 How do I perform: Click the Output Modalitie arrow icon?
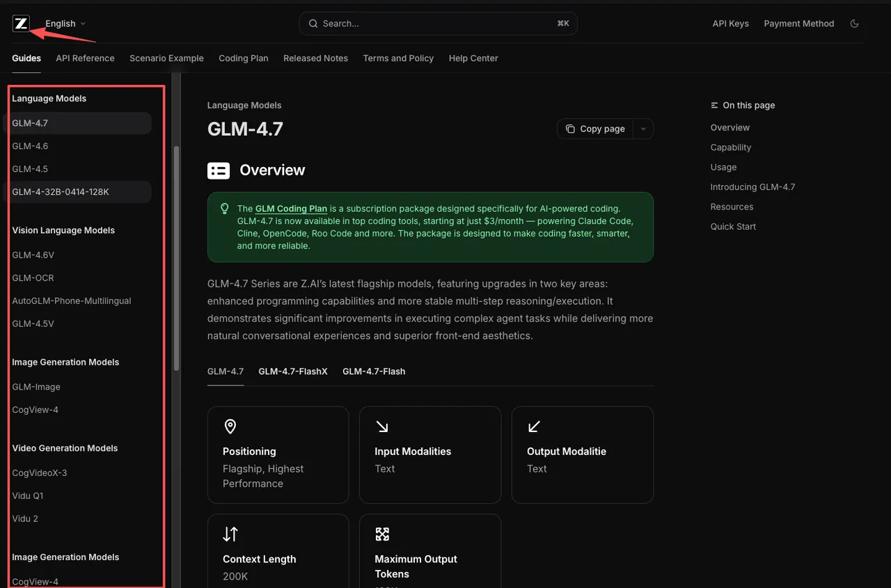point(534,427)
